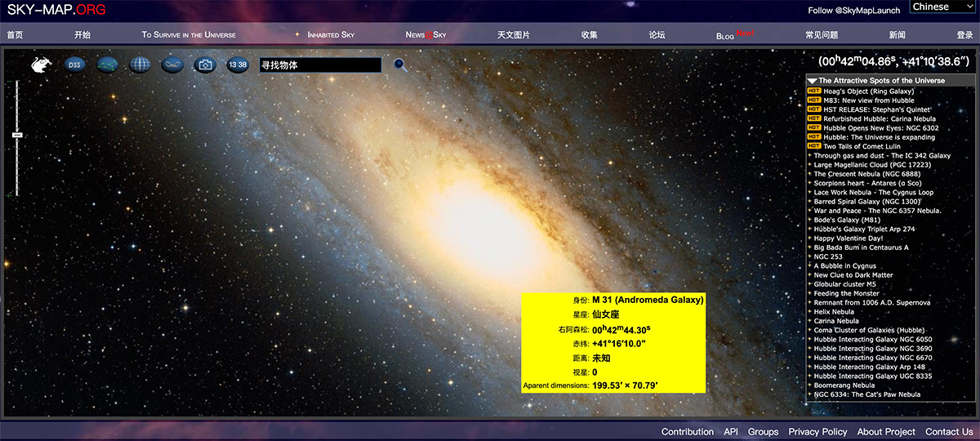Open the Chinese language dropdown

[942, 7]
